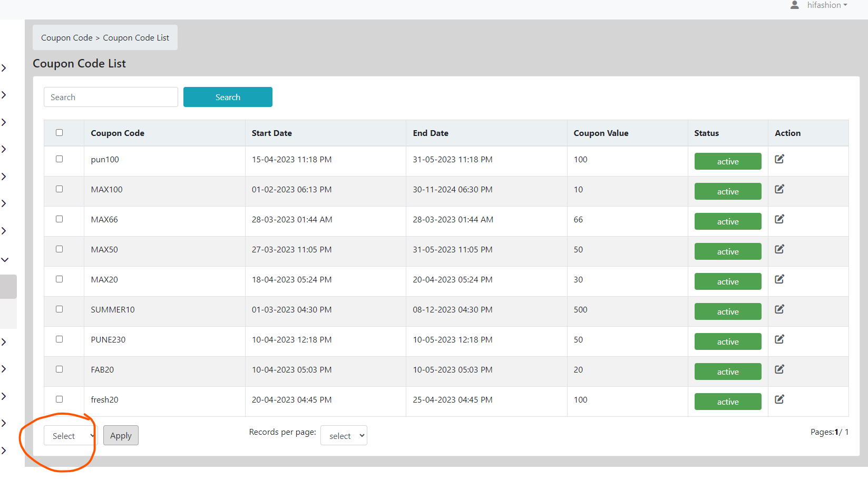Open the edit icon for coupon FAB20

pos(779,369)
